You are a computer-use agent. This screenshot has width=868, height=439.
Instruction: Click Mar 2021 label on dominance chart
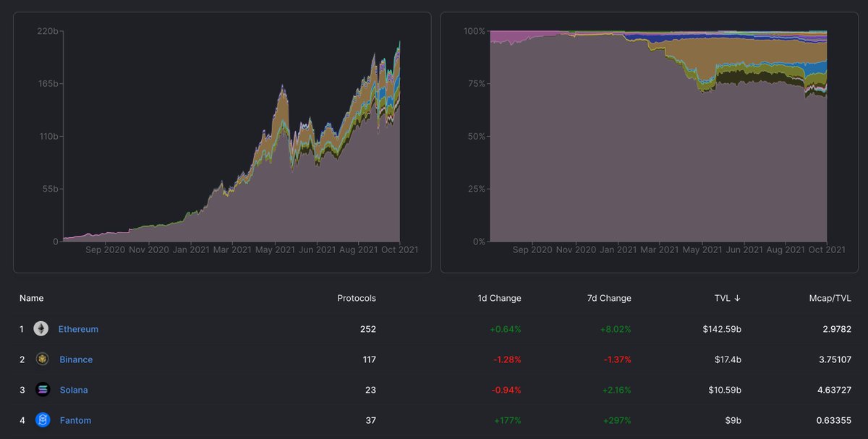click(x=660, y=250)
